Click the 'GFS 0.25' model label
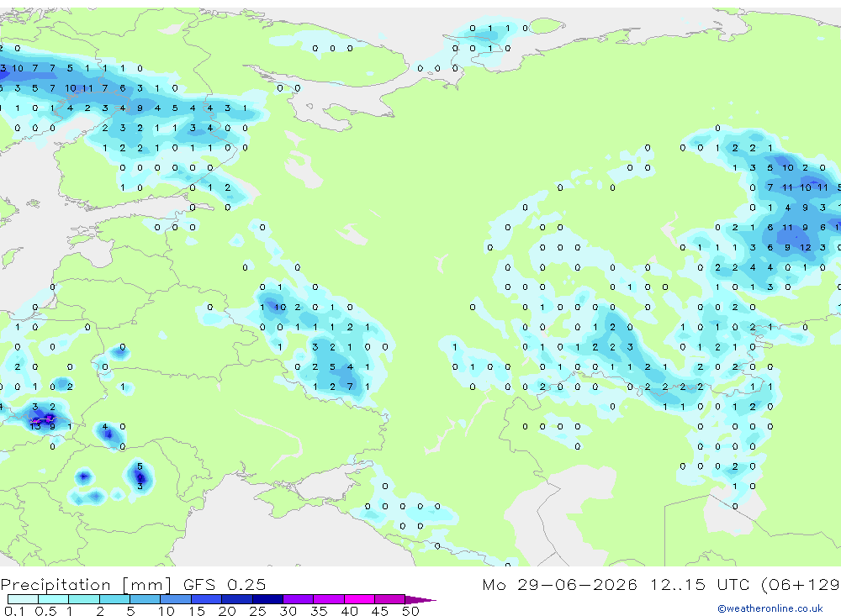The height and width of the screenshot is (616, 841). click(225, 584)
